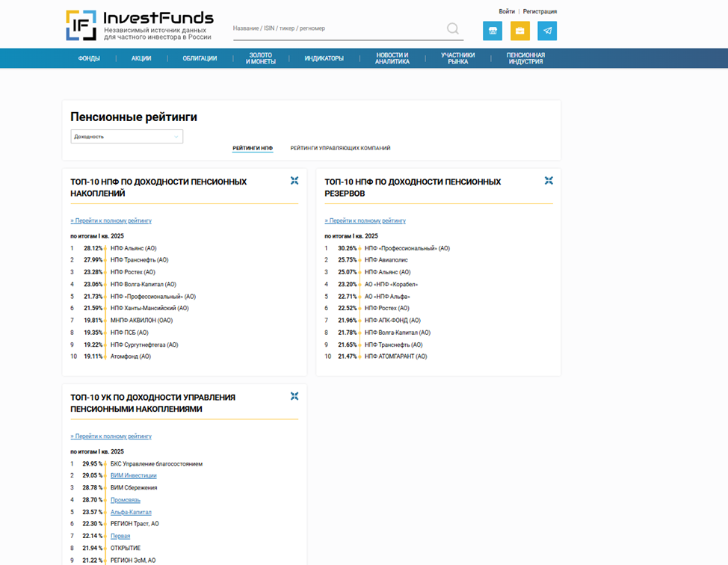Select АО «НПФ «Корабел» row
The width and height of the screenshot is (728, 565).
pos(392,284)
